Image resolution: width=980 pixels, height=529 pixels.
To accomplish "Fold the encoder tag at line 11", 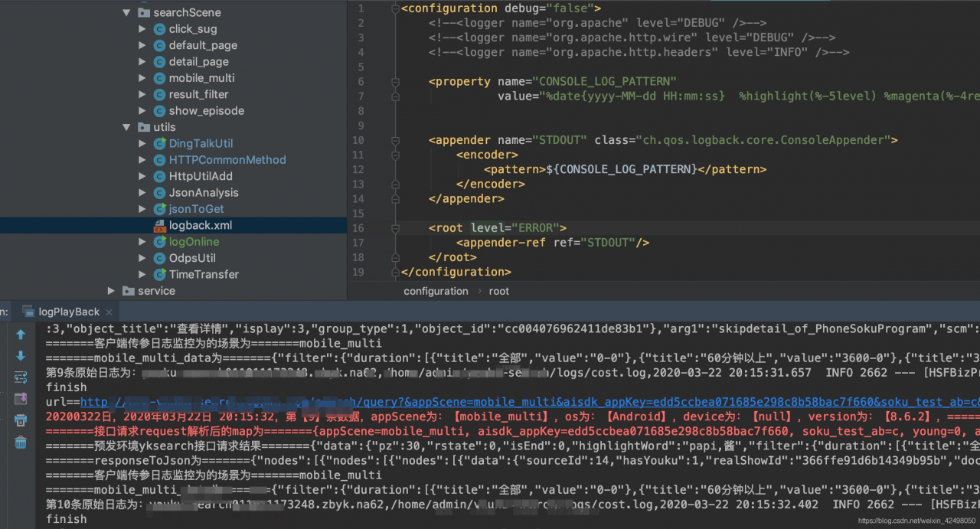I will tap(395, 155).
